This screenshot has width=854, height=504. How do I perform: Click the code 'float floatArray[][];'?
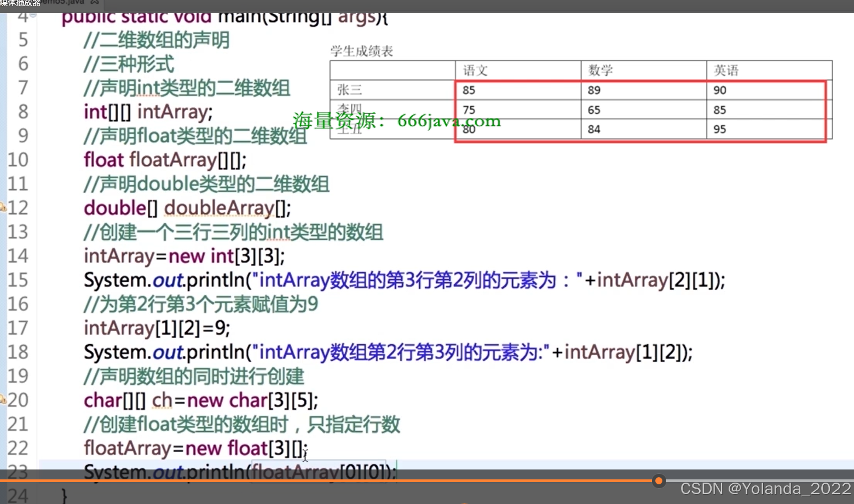click(165, 160)
